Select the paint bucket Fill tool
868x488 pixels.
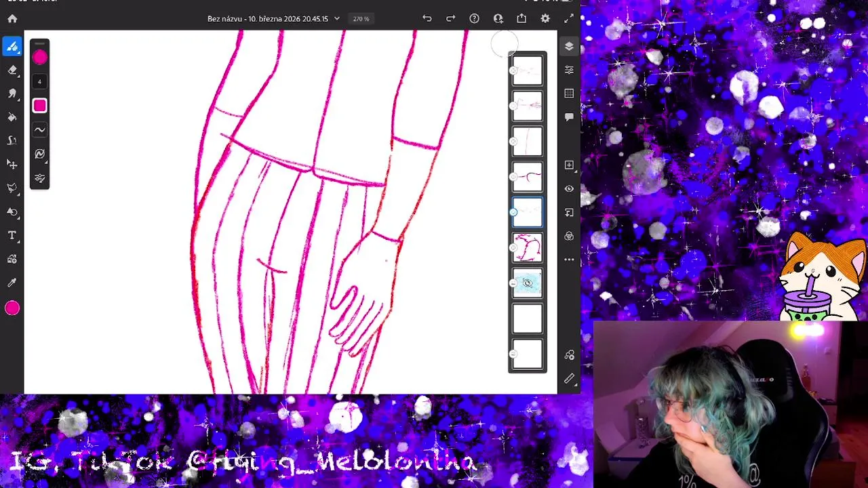click(12, 117)
